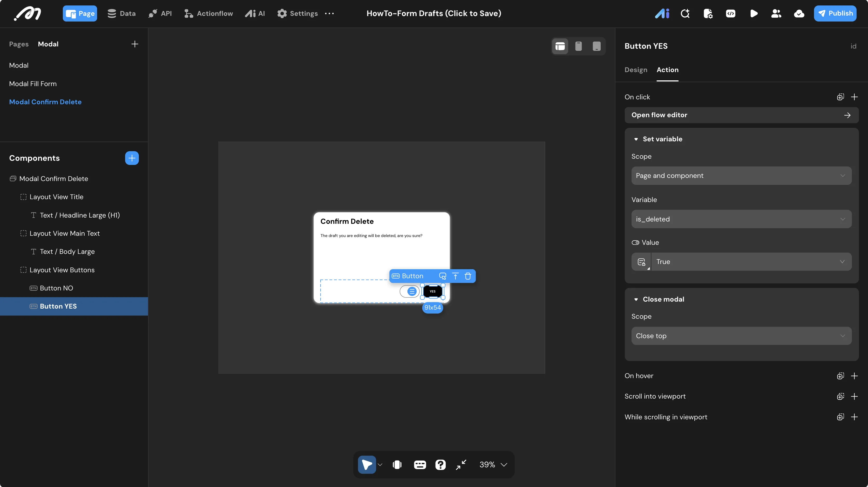Select the desktop layout view icon
The width and height of the screenshot is (868, 487).
560,46
